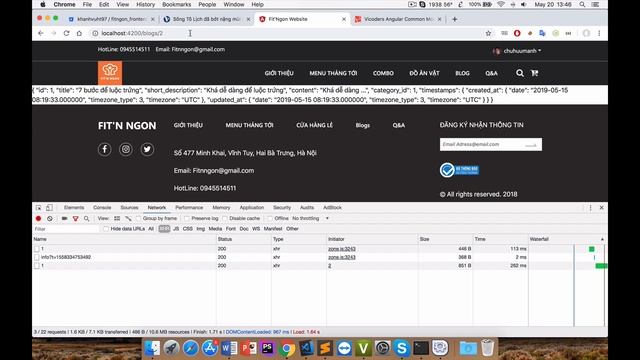Sort requests by the Size column header
The width and height of the screenshot is (640, 360).
point(445,239)
